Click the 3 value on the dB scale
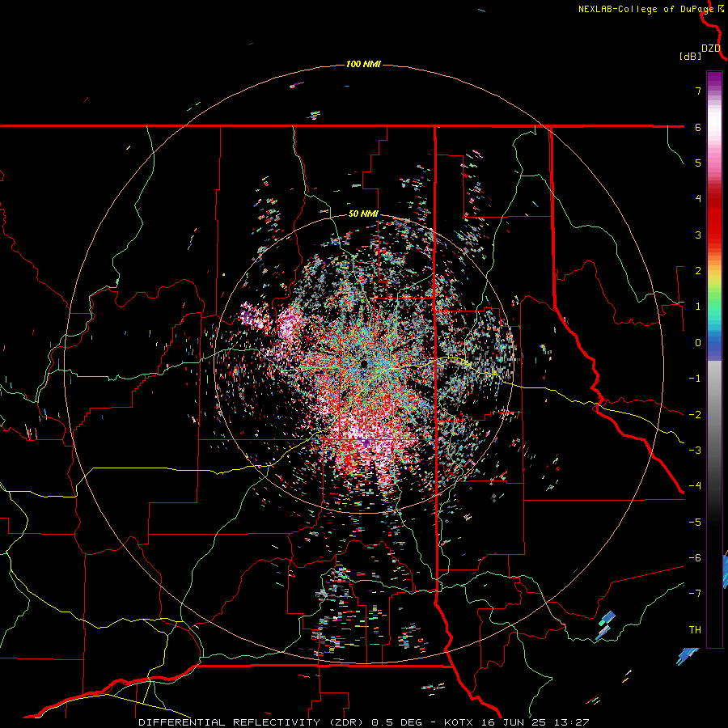Image resolution: width=728 pixels, height=728 pixels. pos(698,235)
